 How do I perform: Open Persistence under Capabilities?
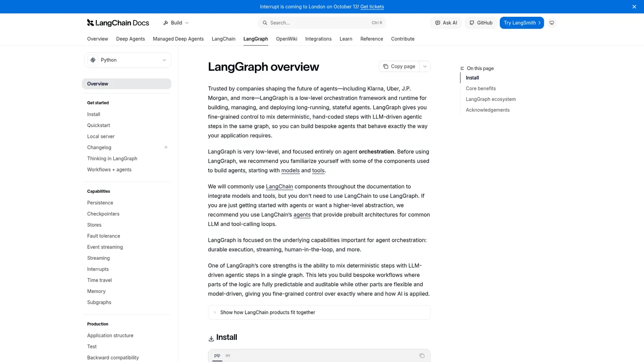pyautogui.click(x=100, y=203)
